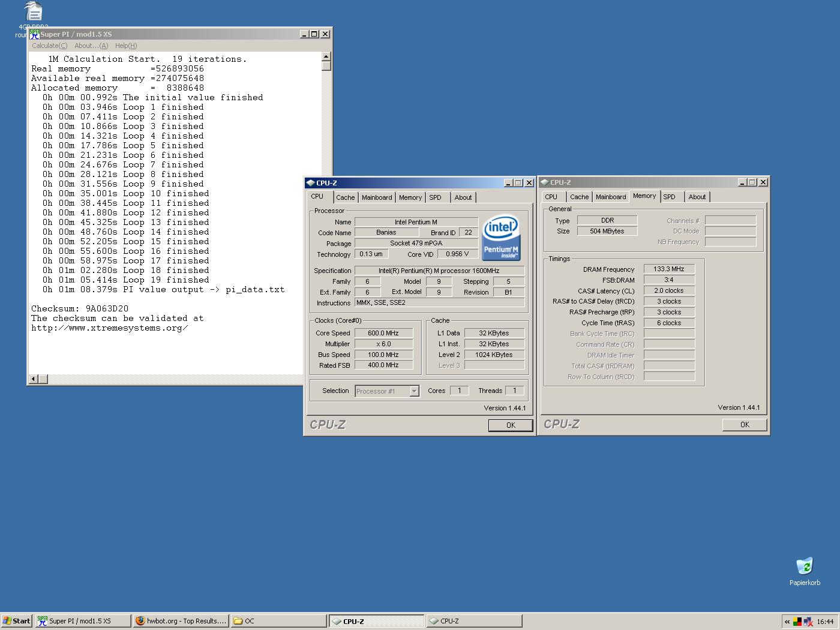
Task: Open the desktop document icon at top-left
Action: pos(34,12)
